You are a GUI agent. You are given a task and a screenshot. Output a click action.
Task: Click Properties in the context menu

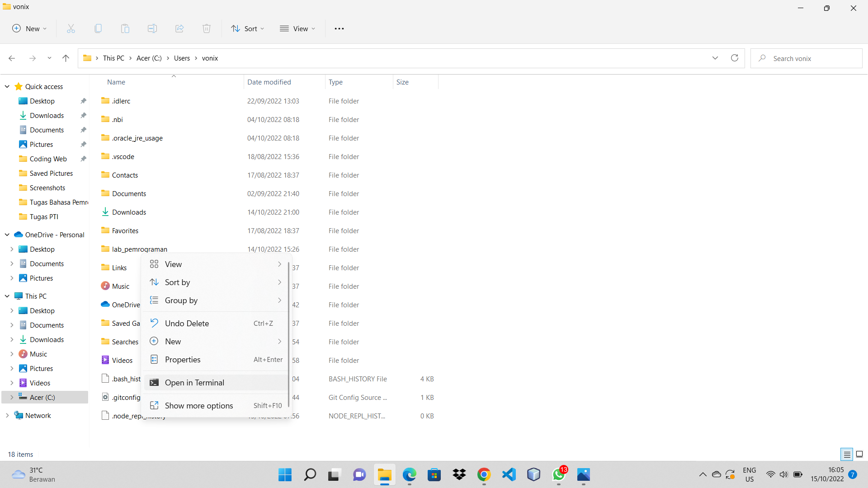(183, 359)
